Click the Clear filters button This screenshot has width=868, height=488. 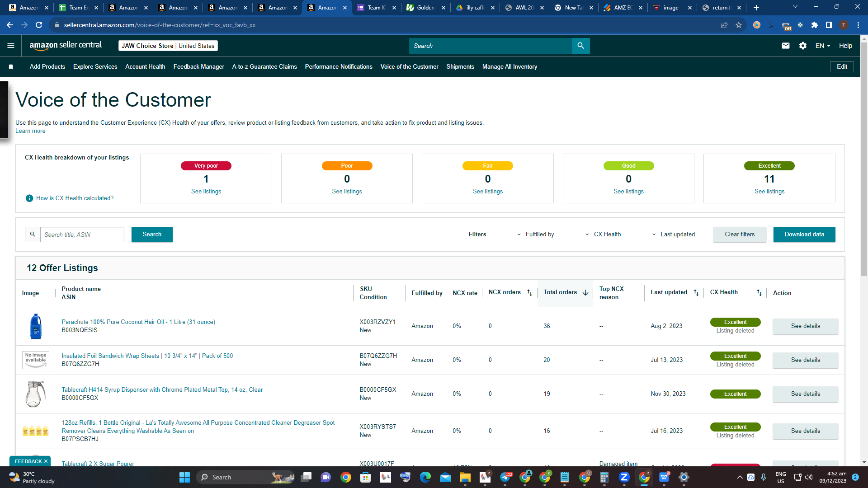tap(740, 235)
